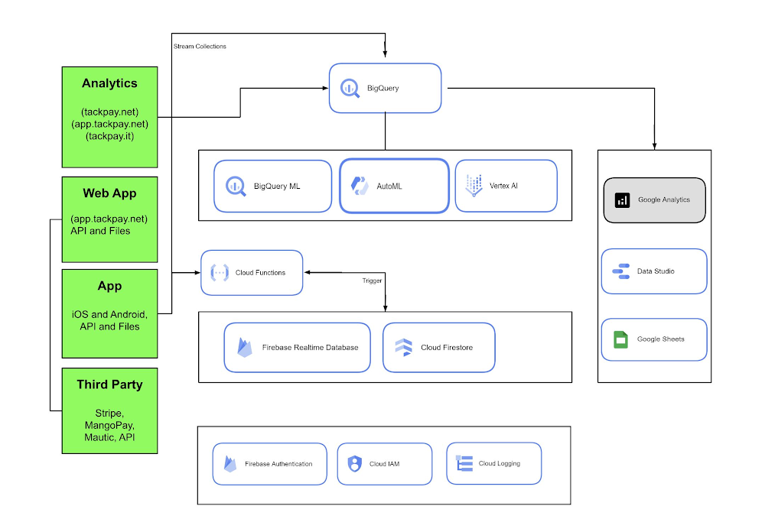Click the Google Analytics label

click(664, 199)
